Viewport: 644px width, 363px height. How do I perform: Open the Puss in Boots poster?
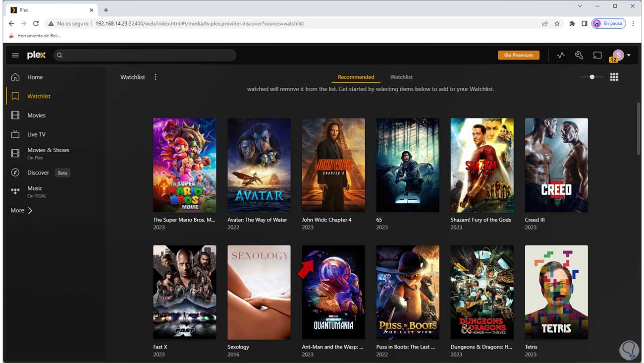(x=408, y=292)
